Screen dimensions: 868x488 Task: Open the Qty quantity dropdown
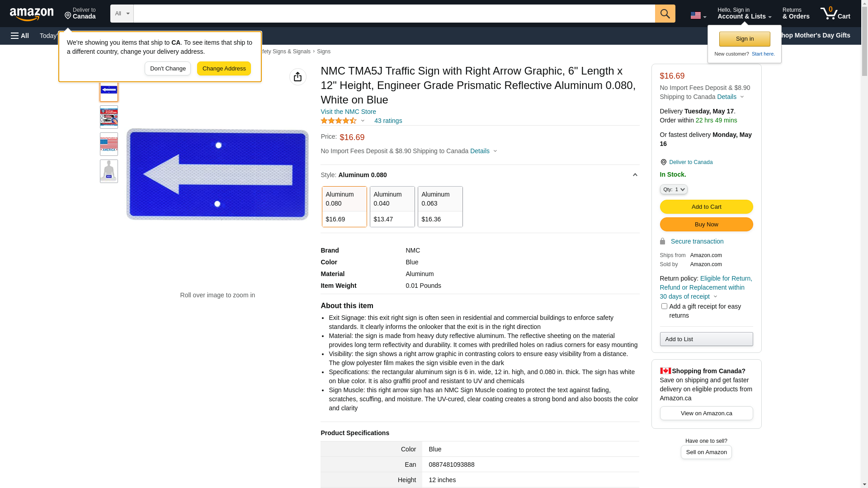(674, 189)
